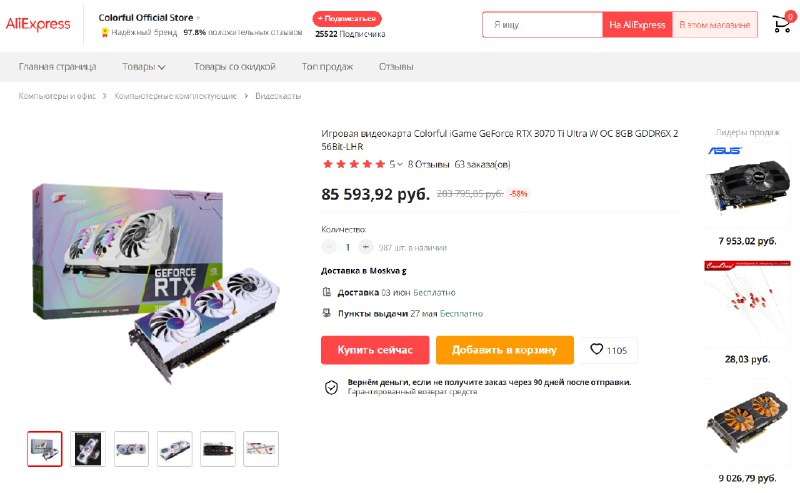Screen dimensions: 800x493
Task: Click the Я ищу search field
Action: [x=542, y=24]
